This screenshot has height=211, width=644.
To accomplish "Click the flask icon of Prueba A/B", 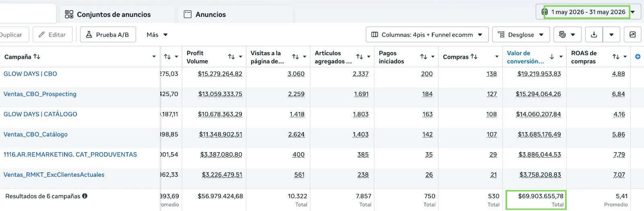I will [89, 35].
